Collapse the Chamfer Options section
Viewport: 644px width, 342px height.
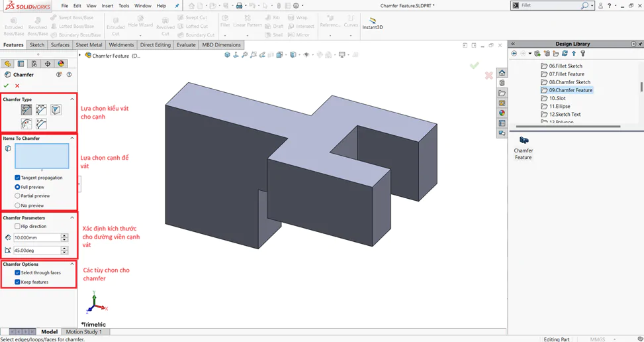[x=72, y=264]
